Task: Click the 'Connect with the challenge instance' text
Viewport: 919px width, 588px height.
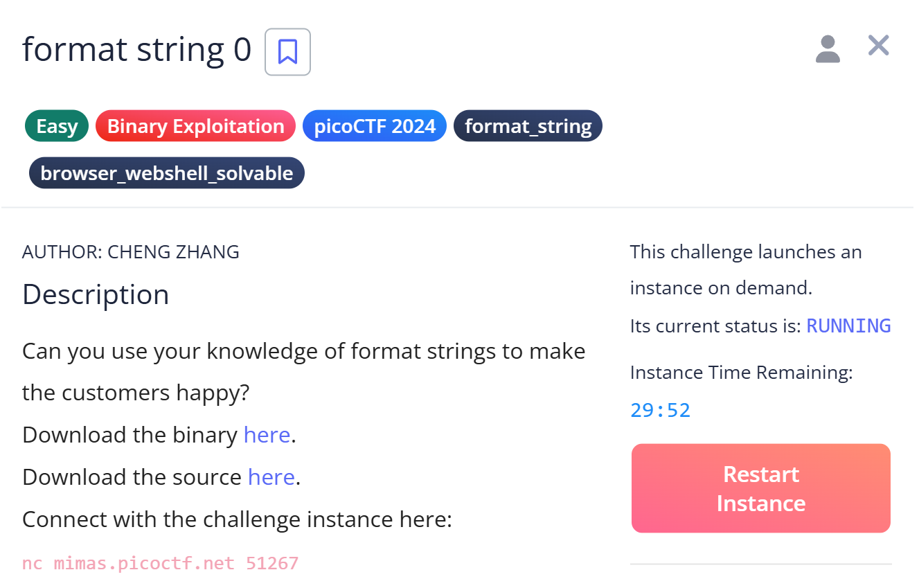Action: (x=237, y=519)
